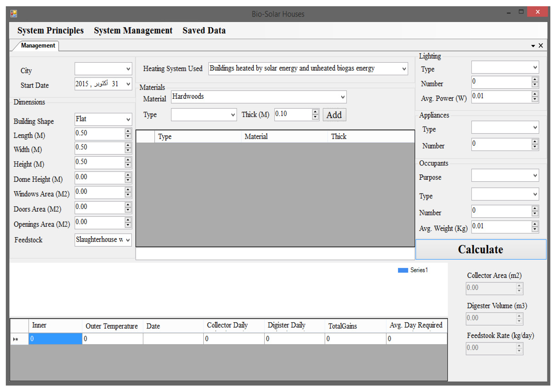Expand the Heating System Used dropdown
Viewport: 557px width, 392px height.
point(404,69)
